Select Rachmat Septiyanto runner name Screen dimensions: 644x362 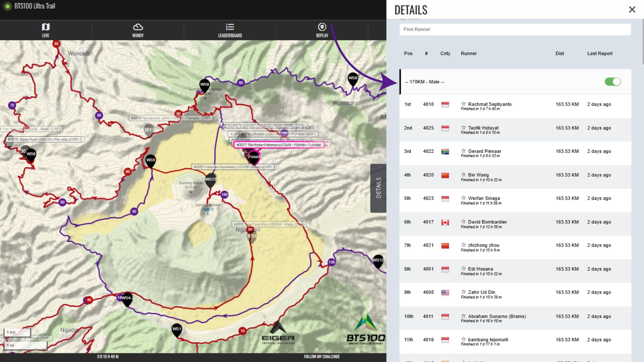coord(490,104)
